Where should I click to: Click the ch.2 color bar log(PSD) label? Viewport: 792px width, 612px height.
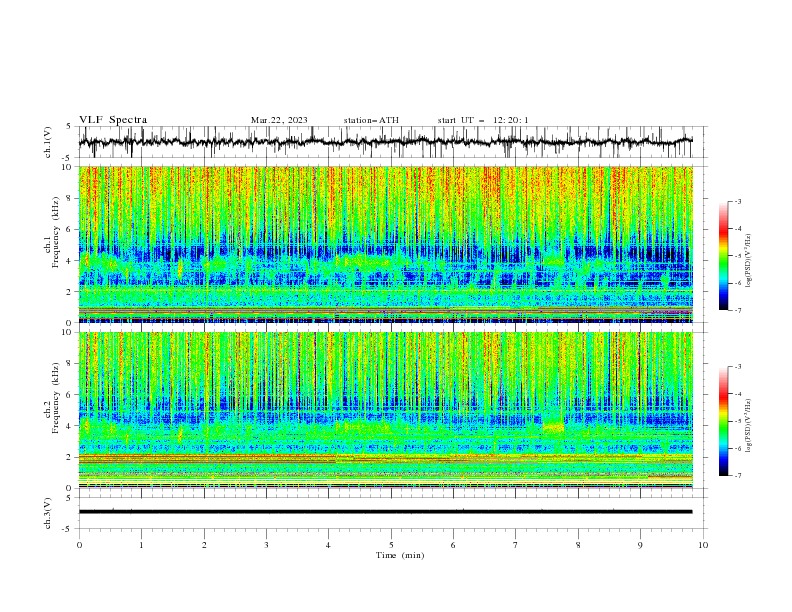click(x=748, y=426)
